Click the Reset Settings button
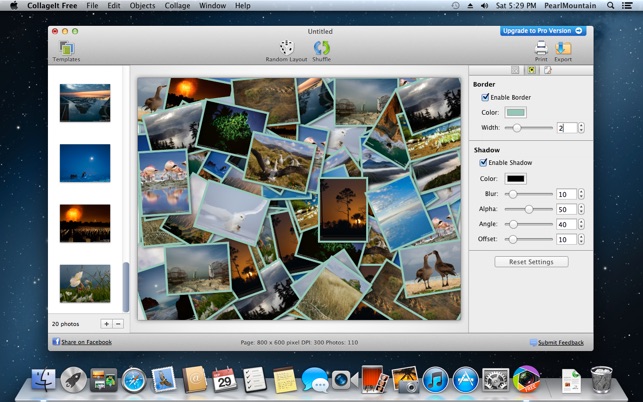 531,262
